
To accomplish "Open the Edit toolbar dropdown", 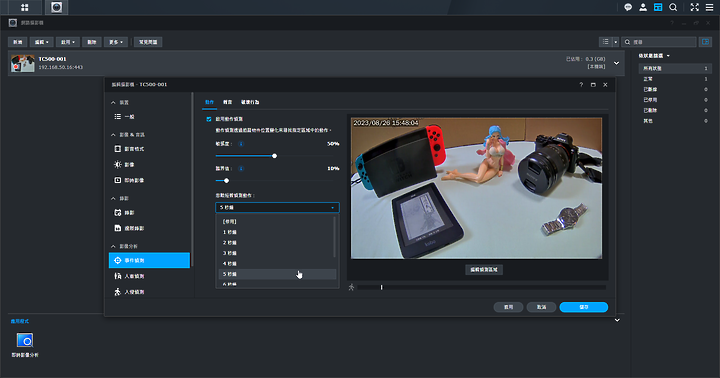I will [42, 42].
